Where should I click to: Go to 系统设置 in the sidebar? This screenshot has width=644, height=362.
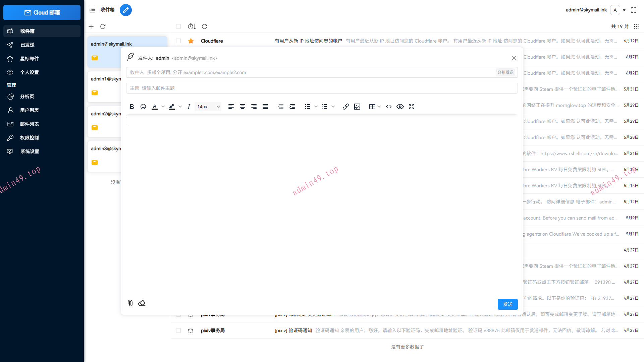[30, 152]
